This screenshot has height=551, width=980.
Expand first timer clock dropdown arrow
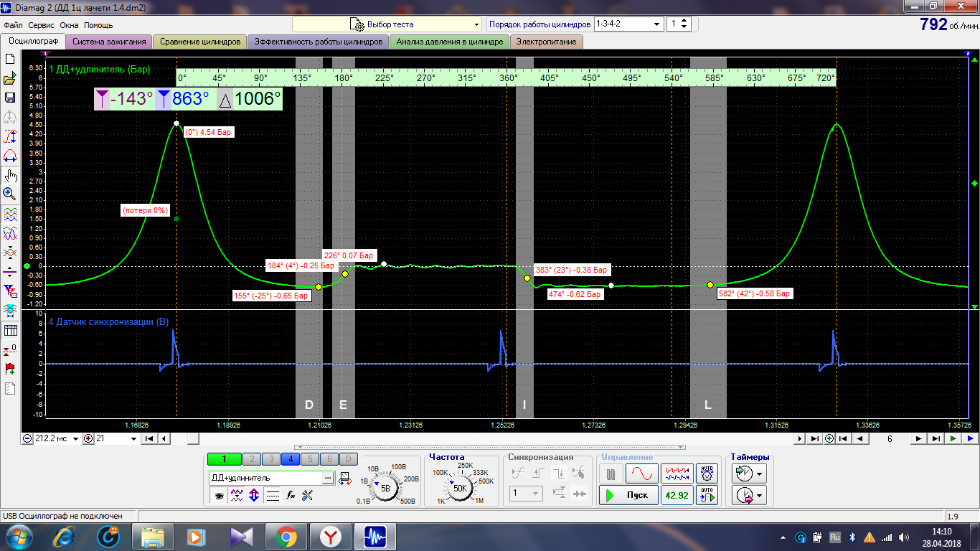pos(760,474)
